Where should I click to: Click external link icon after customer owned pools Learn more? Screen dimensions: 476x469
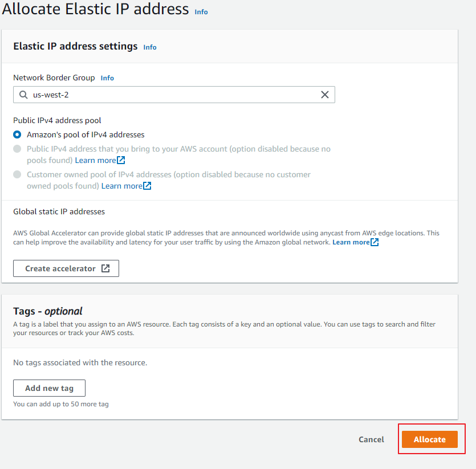tap(147, 186)
